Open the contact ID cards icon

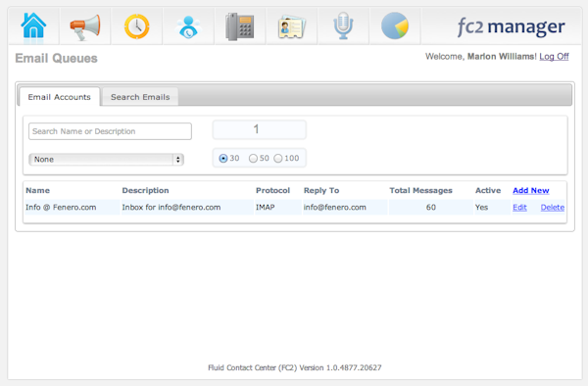tap(292, 27)
